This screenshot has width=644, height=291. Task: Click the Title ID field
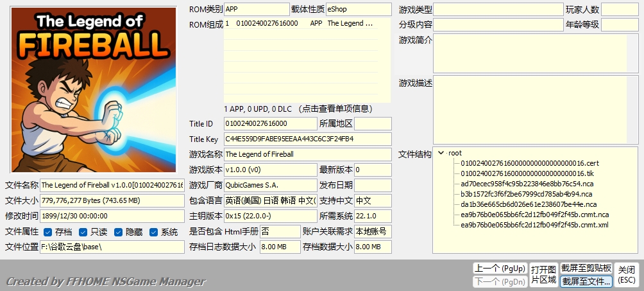(271, 123)
